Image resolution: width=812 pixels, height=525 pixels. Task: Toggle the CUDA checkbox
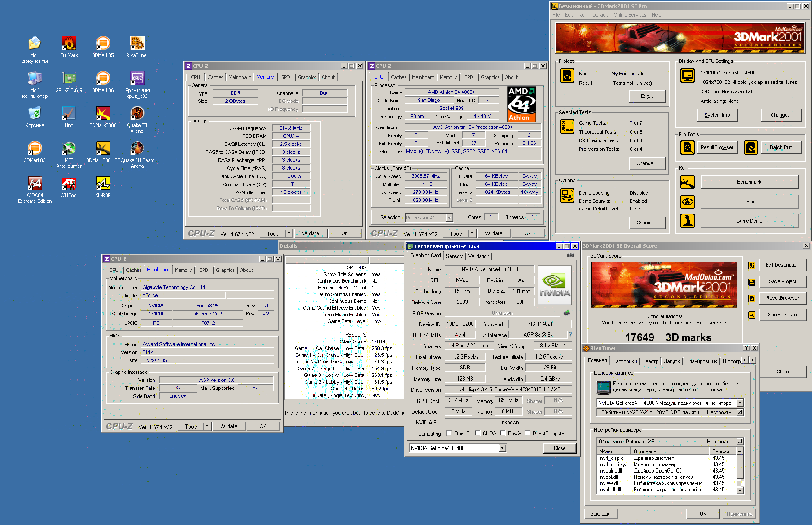478,433
